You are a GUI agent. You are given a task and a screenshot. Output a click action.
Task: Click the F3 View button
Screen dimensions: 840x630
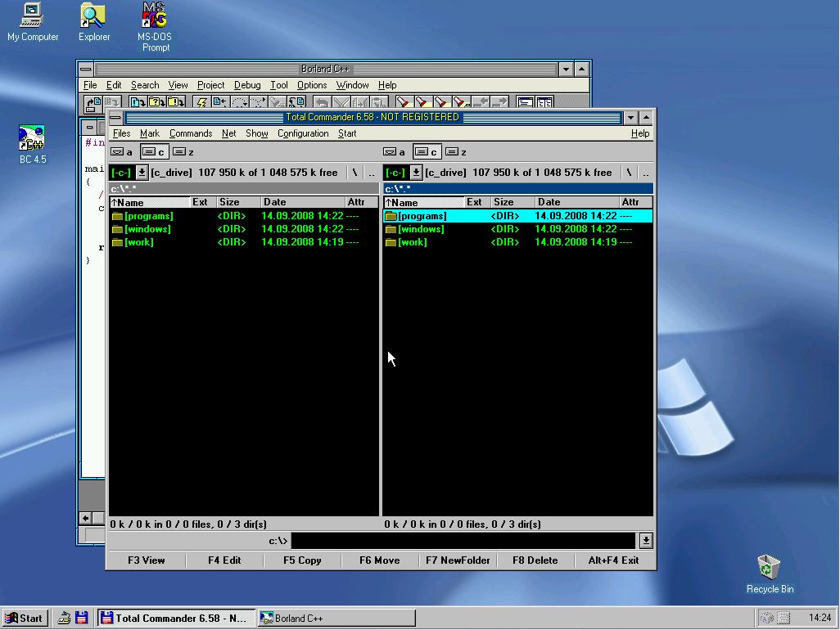[x=147, y=560]
